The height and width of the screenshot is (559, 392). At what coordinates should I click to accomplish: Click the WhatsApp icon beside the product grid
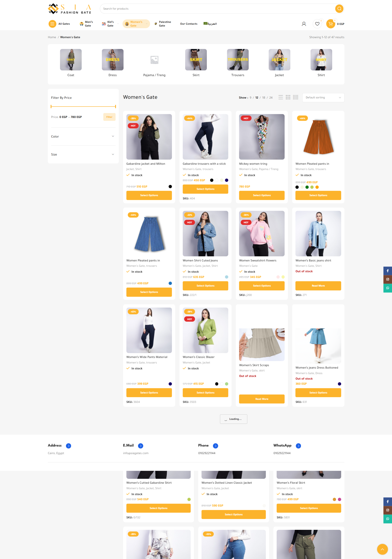pyautogui.click(x=388, y=288)
